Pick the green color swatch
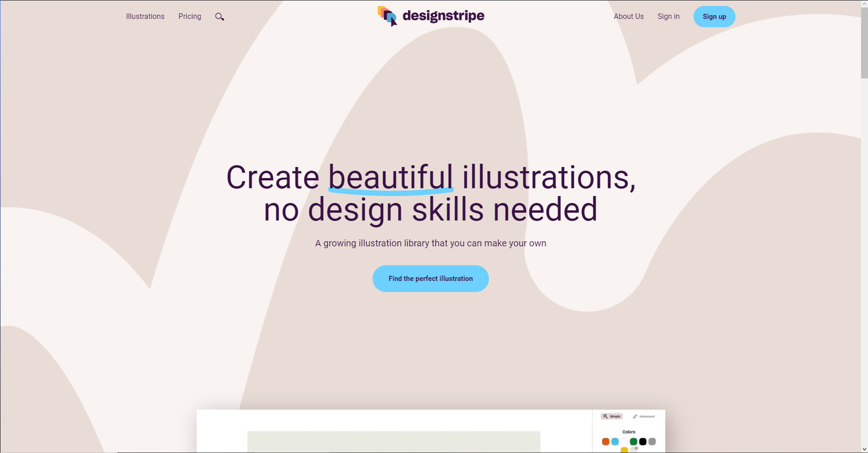Screen dimensions: 868x453 pyautogui.click(x=633, y=441)
